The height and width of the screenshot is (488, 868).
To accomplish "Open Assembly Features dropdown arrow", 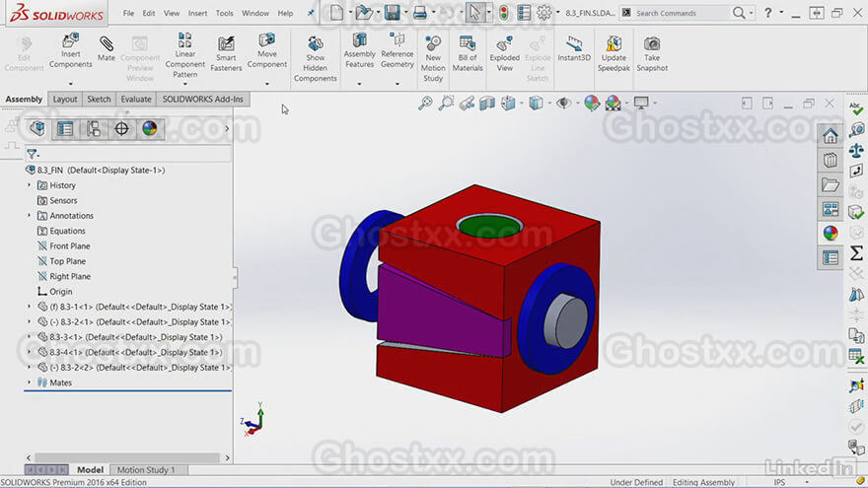I will click(359, 84).
